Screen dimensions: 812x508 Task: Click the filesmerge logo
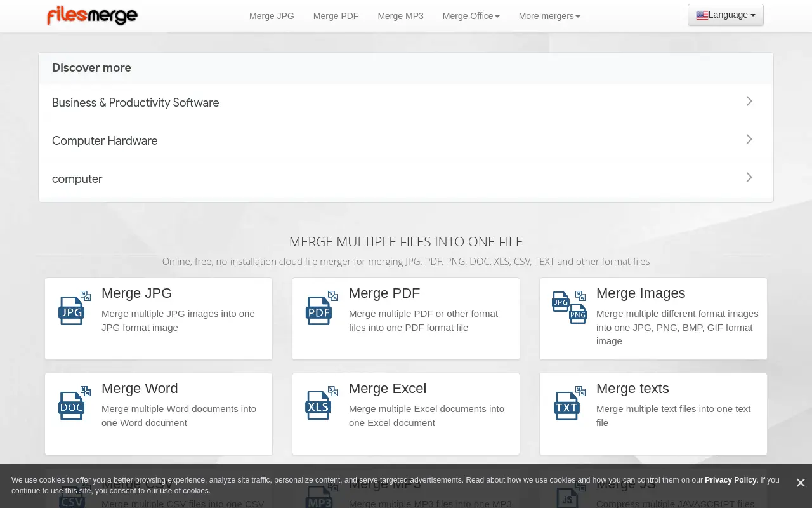92,16
